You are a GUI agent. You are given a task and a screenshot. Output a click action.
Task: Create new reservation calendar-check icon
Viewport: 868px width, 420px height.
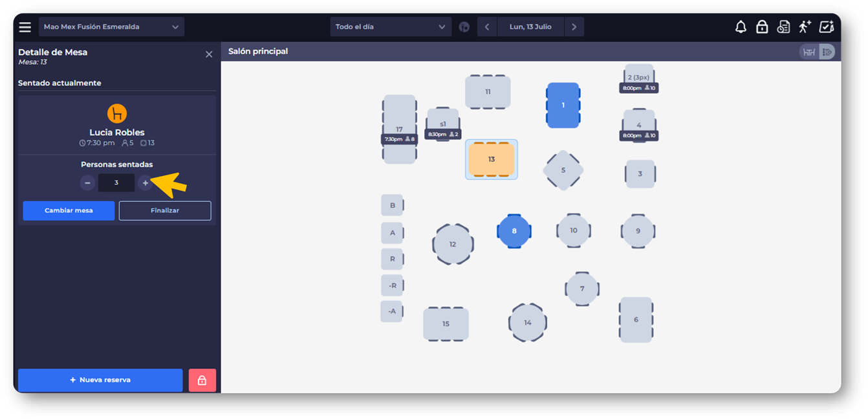point(827,27)
